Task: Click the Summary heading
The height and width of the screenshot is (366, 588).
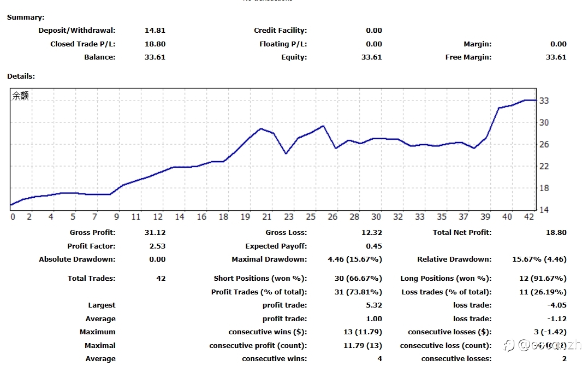Action: [26, 17]
